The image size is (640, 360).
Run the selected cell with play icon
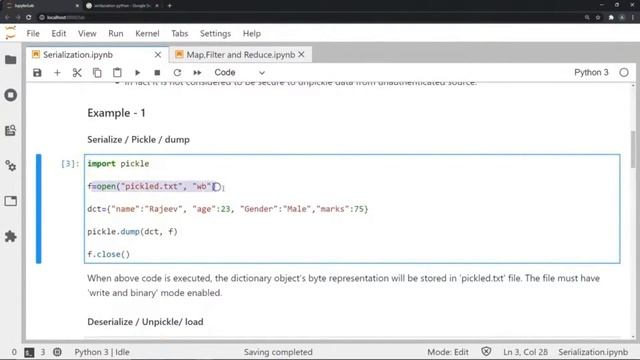coord(137,73)
